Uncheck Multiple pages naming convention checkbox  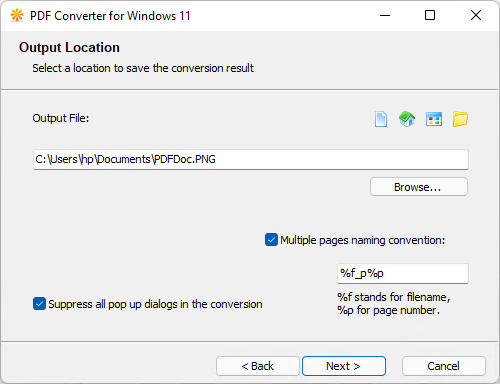point(271,240)
